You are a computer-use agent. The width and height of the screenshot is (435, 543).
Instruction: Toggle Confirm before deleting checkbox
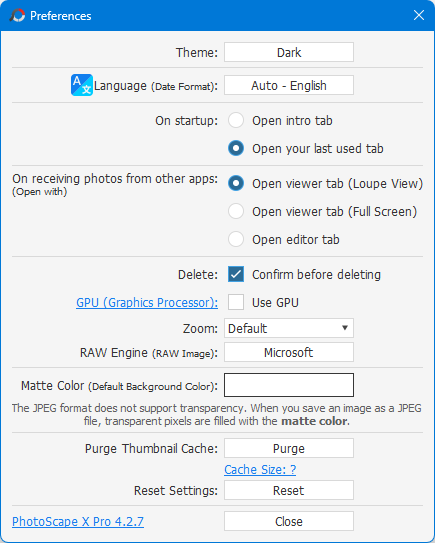pos(236,274)
